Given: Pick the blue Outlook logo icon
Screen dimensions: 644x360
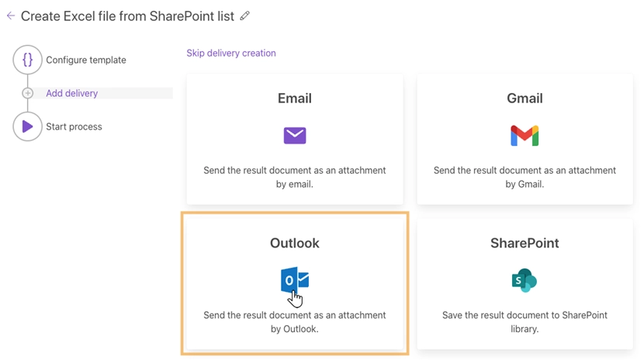Looking at the screenshot, I should pyautogui.click(x=294, y=280).
